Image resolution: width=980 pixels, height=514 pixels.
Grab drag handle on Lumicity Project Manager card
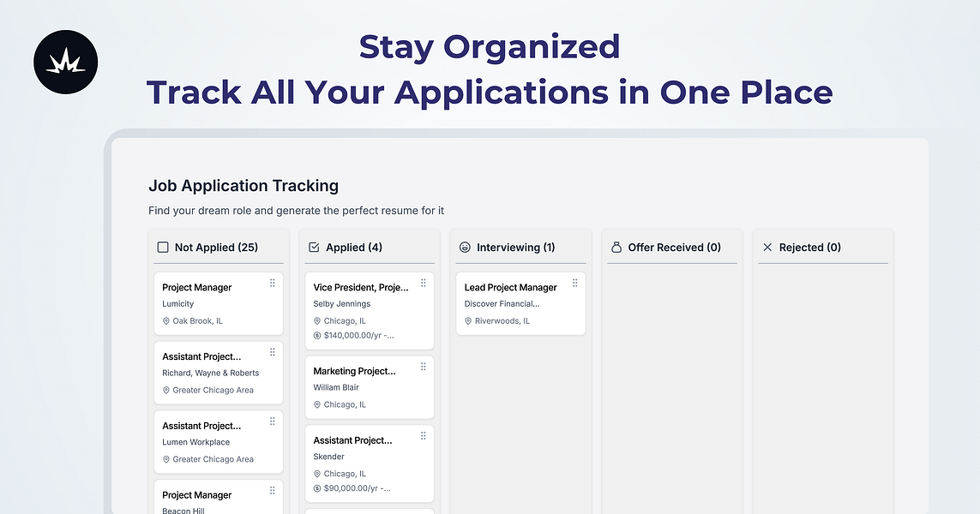click(273, 283)
